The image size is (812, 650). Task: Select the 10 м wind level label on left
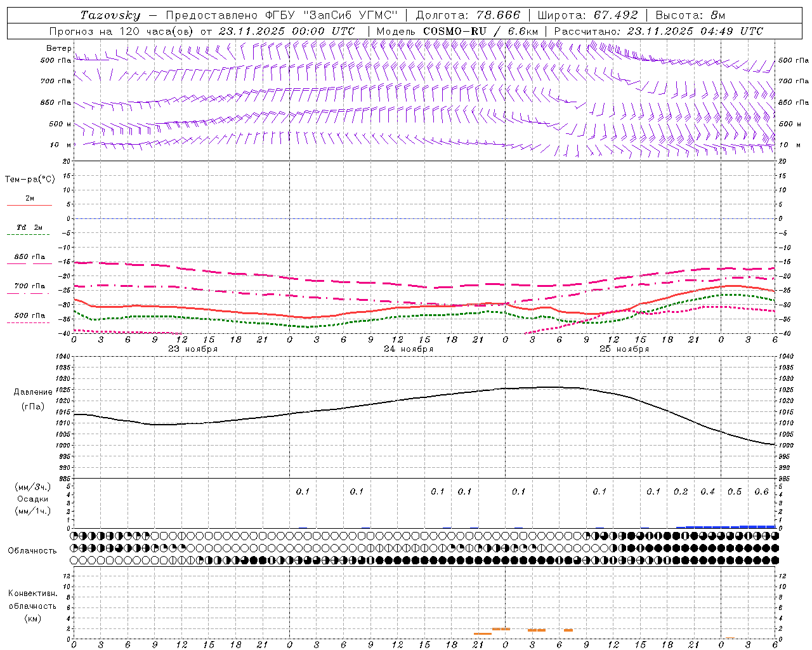[61, 145]
